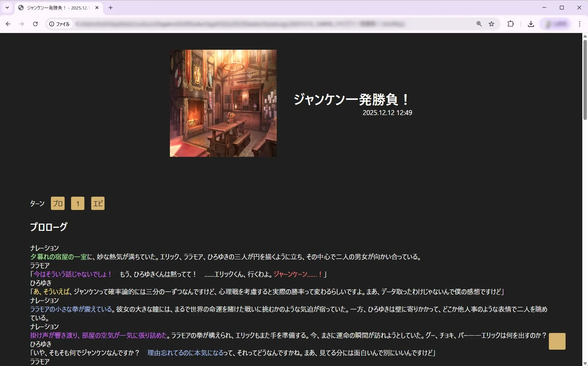Image resolution: width=588 pixels, height=366 pixels.
Task: Click the ファイル site information icon
Action: [51, 24]
